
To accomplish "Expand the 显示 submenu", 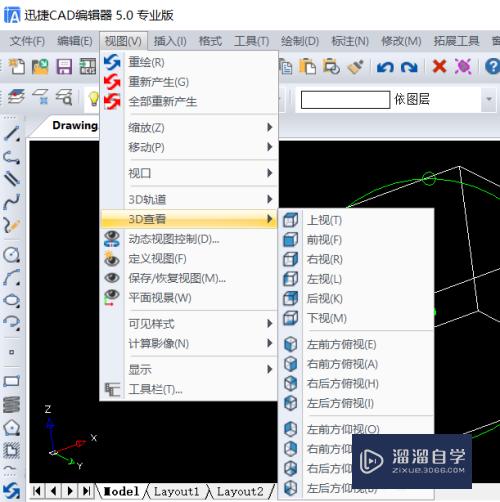I will pyautogui.click(x=189, y=369).
